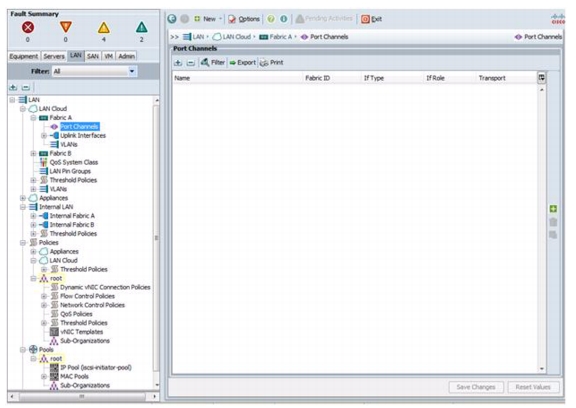Sort table by Transport column header
Image resolution: width=576 pixels, height=408 pixels.
pos(507,78)
